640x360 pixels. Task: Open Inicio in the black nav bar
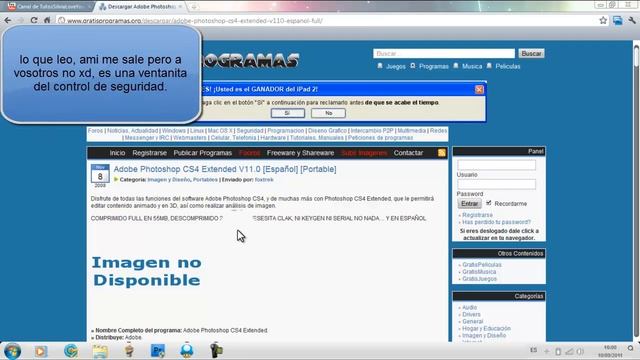(x=117, y=153)
